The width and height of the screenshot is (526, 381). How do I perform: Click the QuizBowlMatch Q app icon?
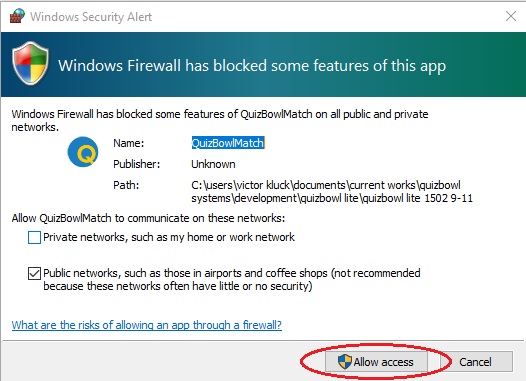[x=83, y=152]
